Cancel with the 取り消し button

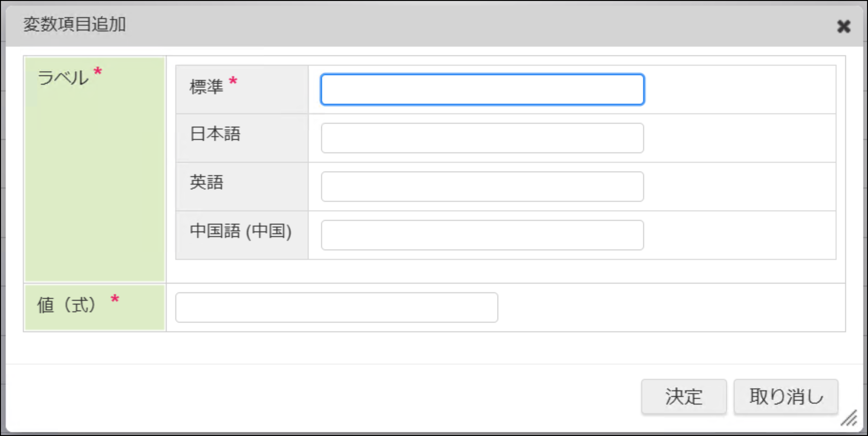point(786,396)
